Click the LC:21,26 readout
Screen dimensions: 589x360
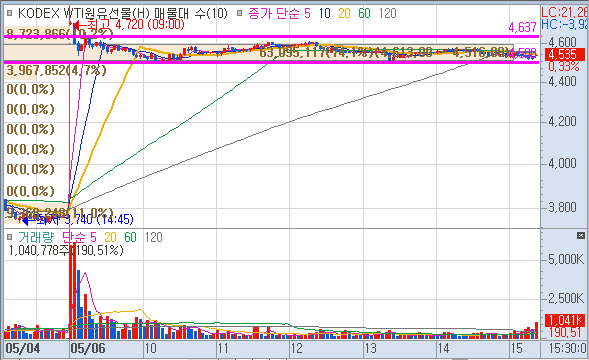[565, 12]
